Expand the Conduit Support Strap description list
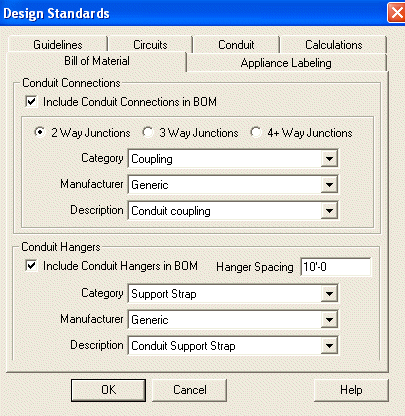405x416 pixels. (x=329, y=346)
